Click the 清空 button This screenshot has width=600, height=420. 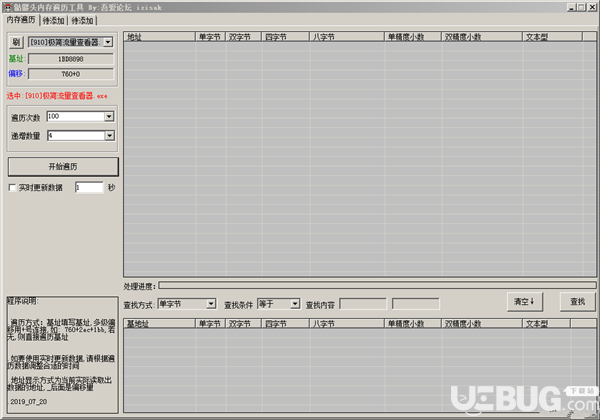[x=525, y=302]
